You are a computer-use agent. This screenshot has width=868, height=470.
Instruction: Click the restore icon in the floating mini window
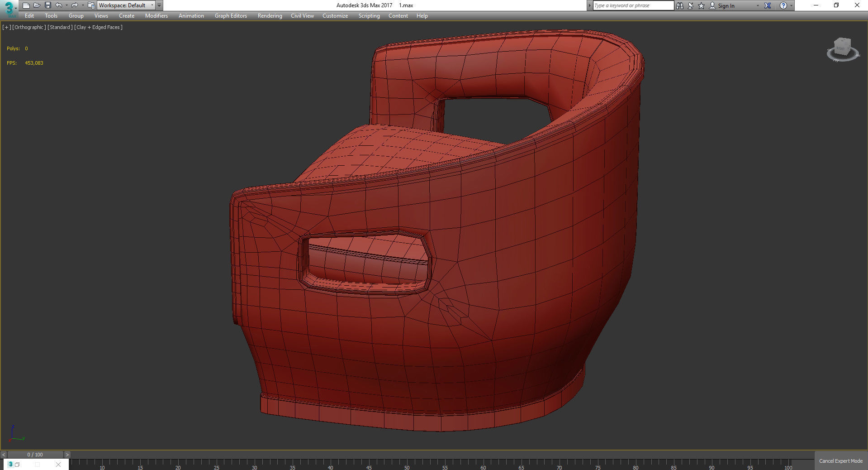point(17,465)
